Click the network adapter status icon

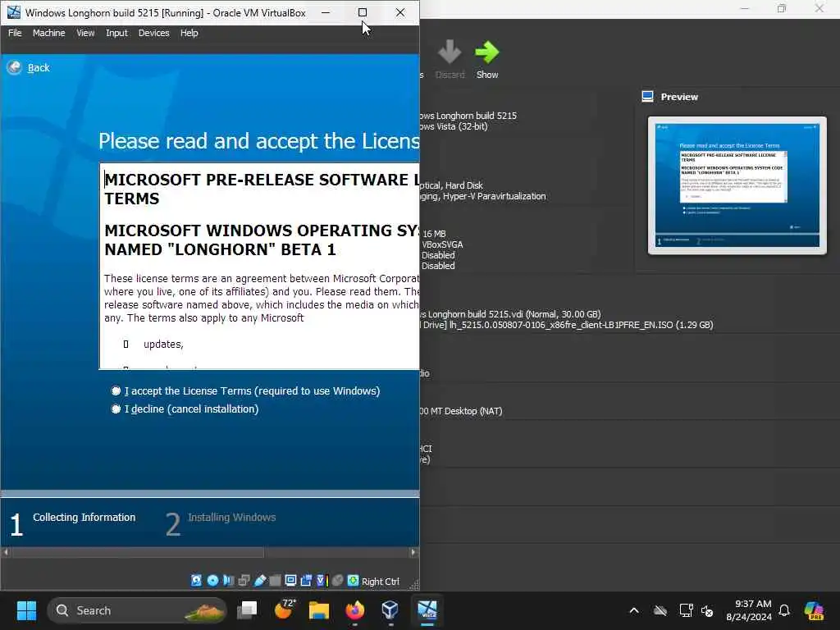point(244,581)
